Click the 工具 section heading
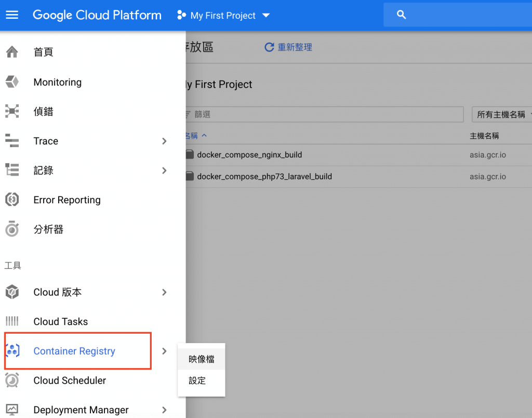The image size is (532, 418). pos(12,265)
